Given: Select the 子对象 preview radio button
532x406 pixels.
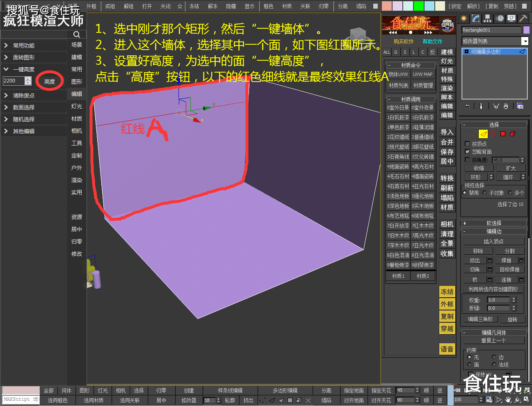Looking at the screenshot, I should (485, 193).
